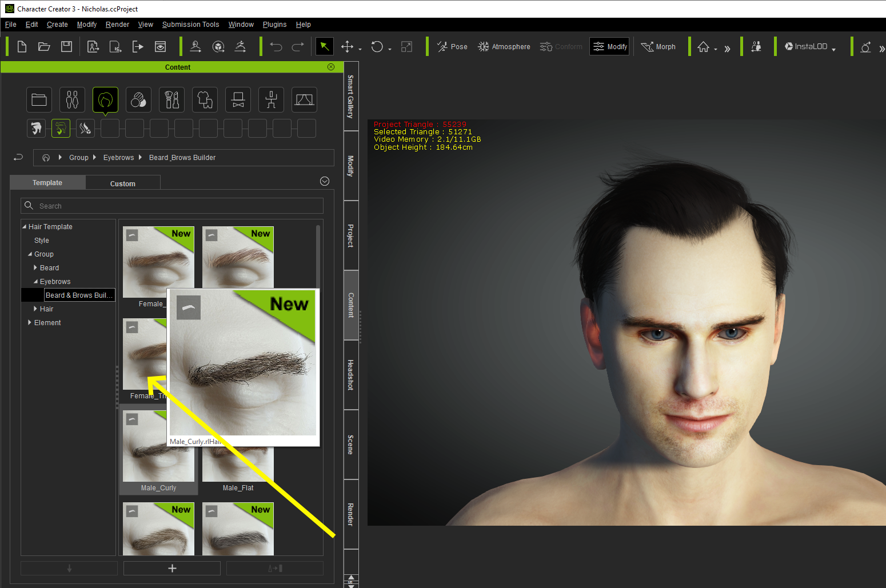Select the green hair group subcategory icon
Image resolution: width=886 pixels, height=588 pixels.
[x=61, y=129]
